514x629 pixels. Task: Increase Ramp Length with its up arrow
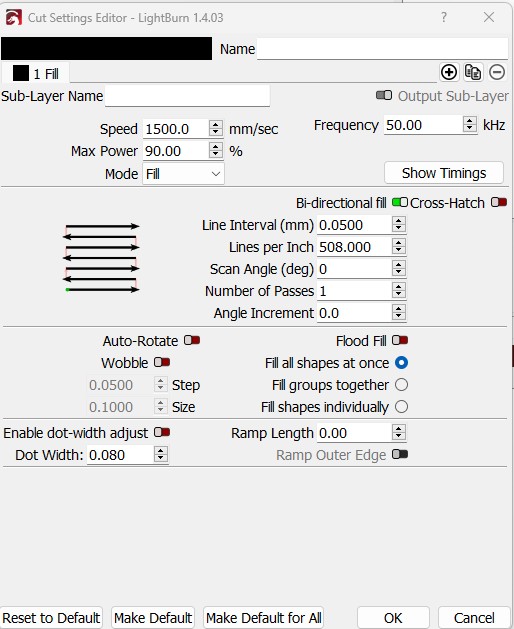coord(398,428)
